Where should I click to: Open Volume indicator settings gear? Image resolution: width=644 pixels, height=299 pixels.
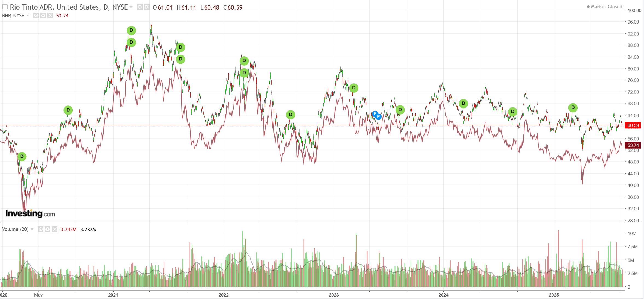click(48, 229)
